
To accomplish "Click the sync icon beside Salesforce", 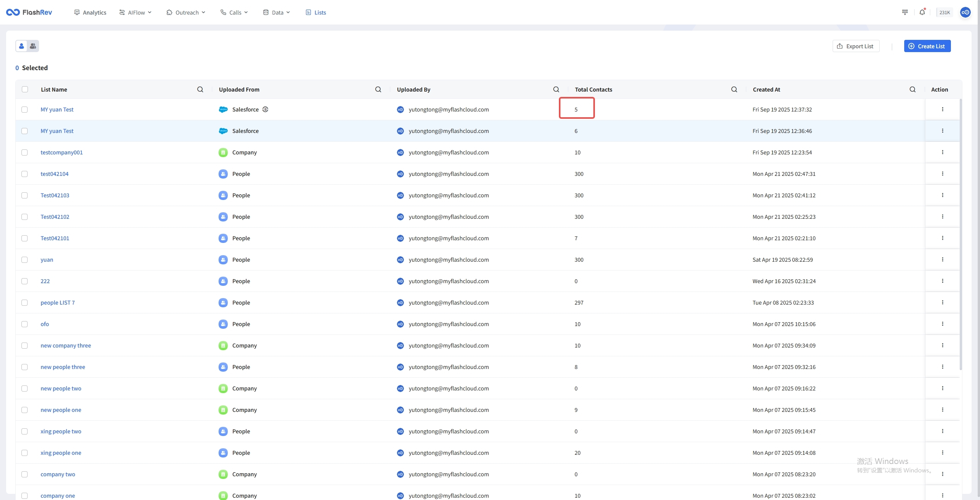I will click(x=265, y=109).
